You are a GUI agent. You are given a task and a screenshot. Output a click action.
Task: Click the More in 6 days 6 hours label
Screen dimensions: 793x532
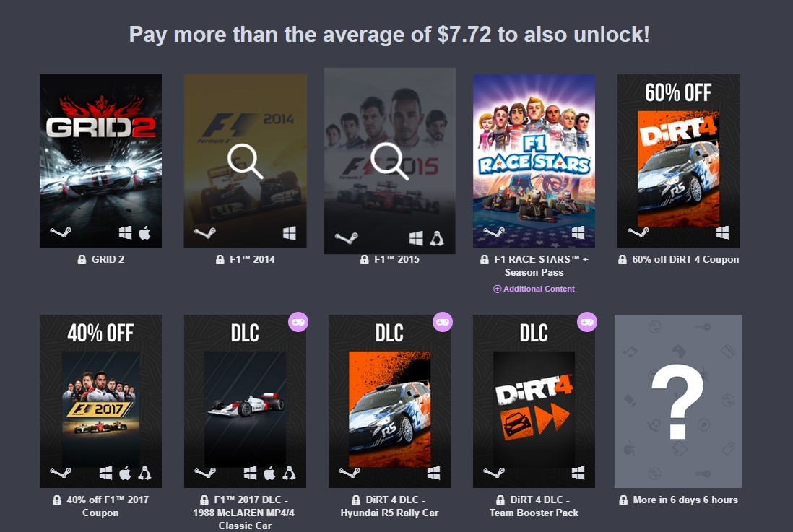click(685, 500)
